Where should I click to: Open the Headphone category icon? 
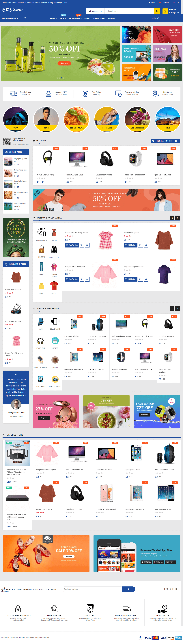(40, 341)
